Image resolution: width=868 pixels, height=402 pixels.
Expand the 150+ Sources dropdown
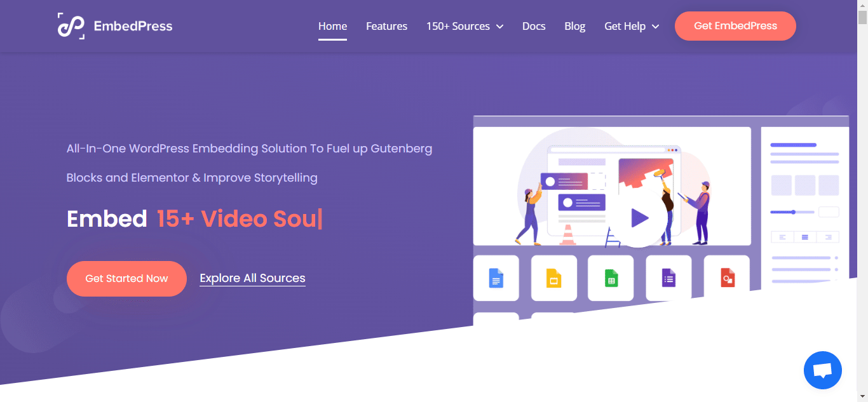tap(465, 26)
